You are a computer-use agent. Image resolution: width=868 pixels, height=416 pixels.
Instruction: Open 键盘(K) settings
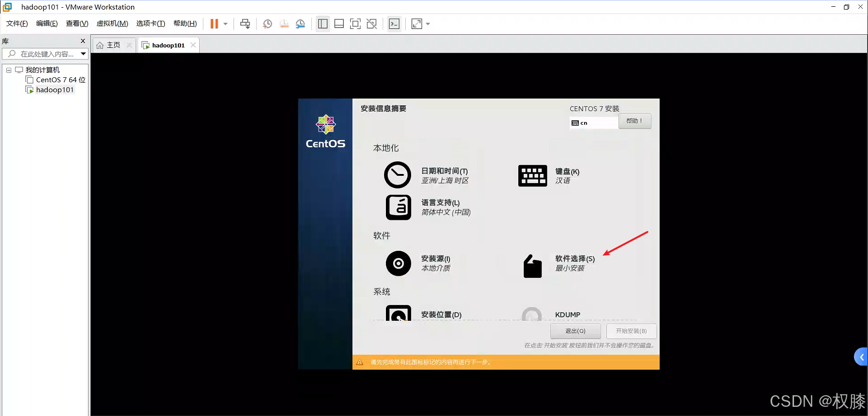coord(567,172)
